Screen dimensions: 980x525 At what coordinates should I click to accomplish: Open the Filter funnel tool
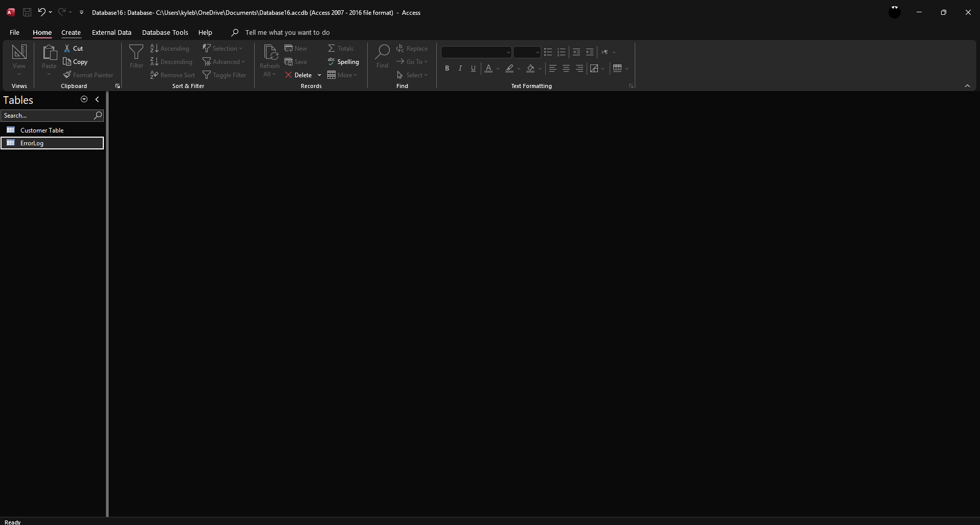(137, 56)
